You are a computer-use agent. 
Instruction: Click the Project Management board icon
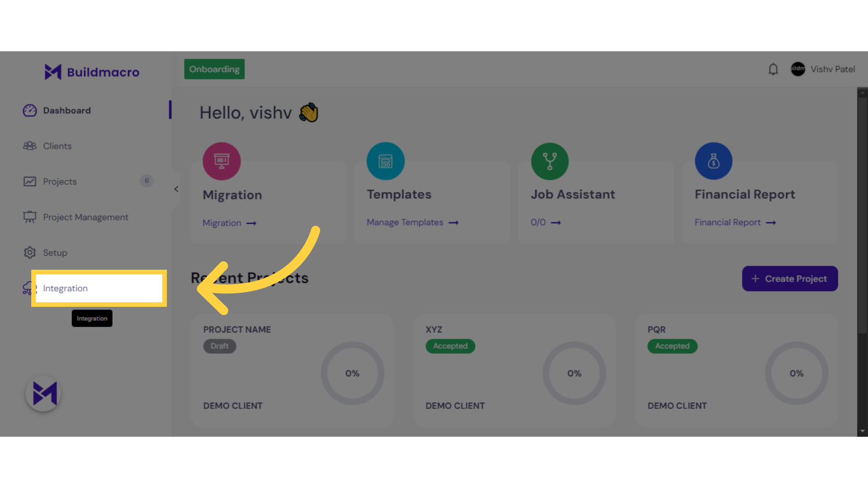click(30, 217)
